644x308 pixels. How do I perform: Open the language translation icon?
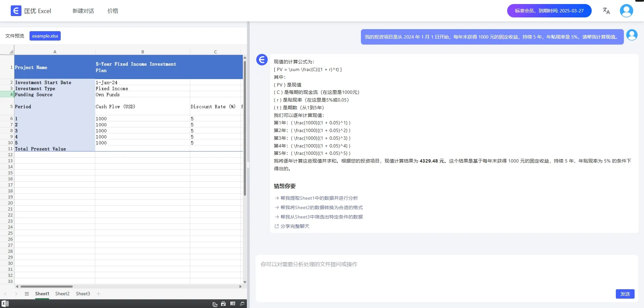coord(606,11)
